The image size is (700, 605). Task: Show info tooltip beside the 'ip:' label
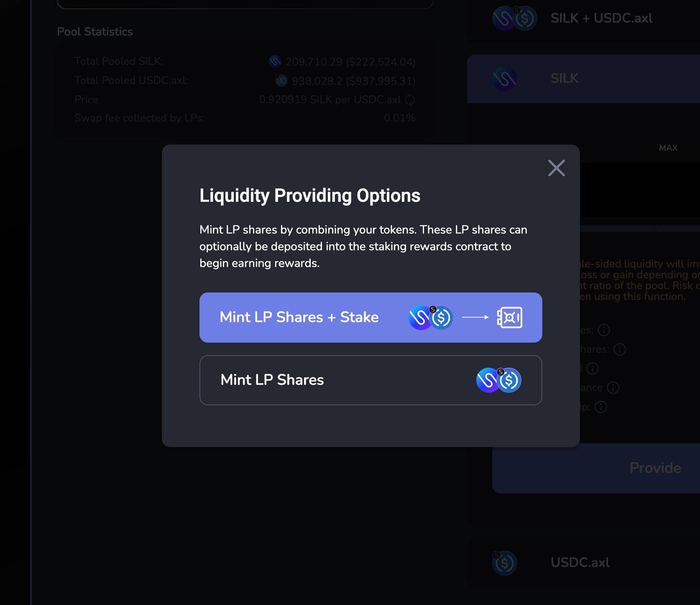[601, 407]
